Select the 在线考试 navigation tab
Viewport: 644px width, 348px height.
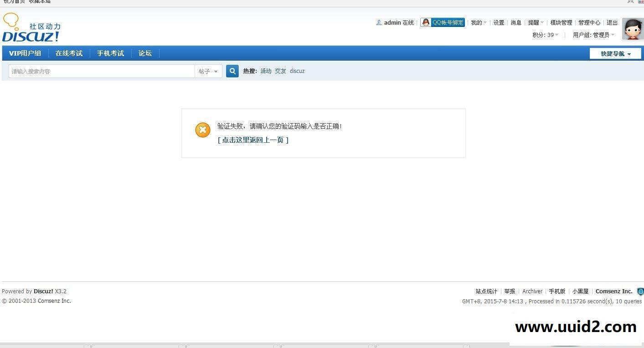tap(69, 53)
